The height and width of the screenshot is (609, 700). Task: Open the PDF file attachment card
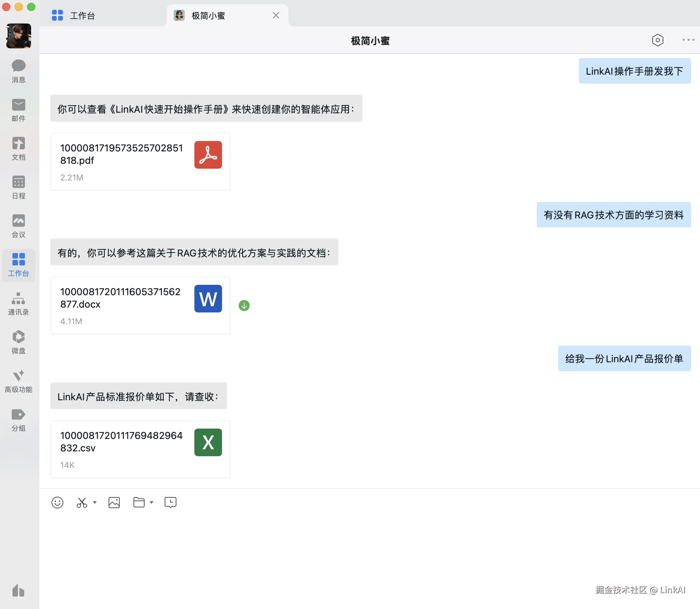[x=140, y=161]
